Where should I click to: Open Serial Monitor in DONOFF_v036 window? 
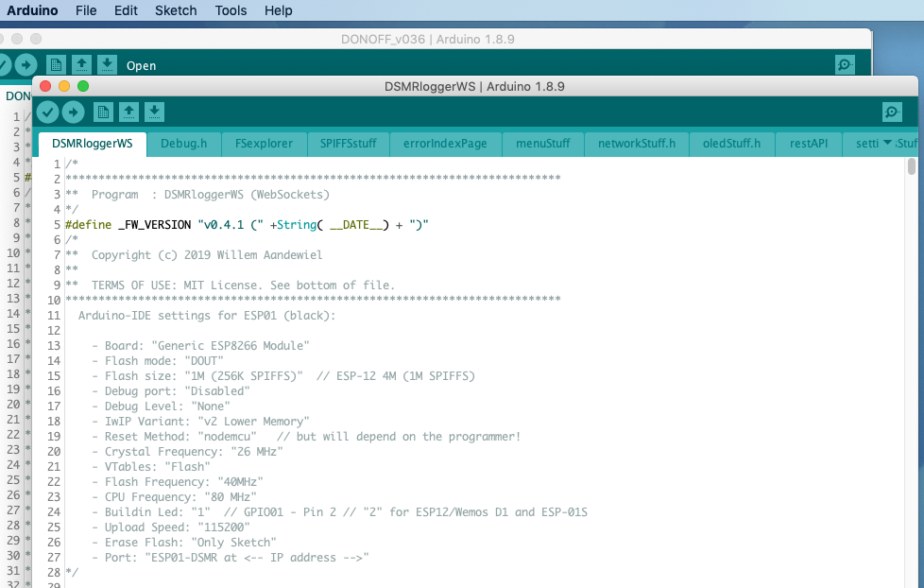(845, 65)
